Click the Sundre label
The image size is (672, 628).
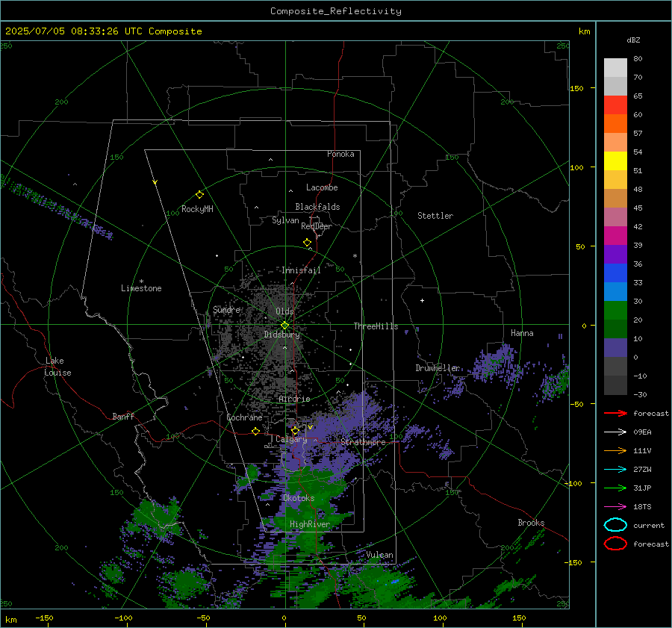click(226, 309)
